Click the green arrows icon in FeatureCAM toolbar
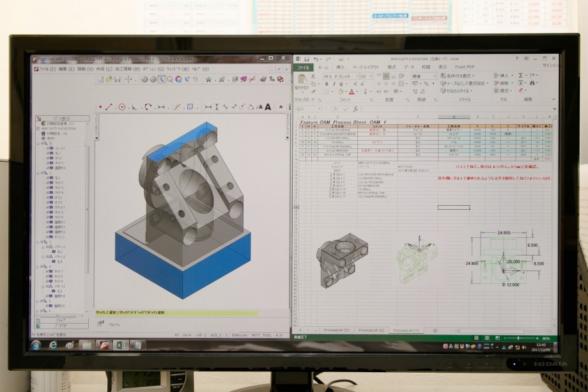This screenshot has width=588, height=392. tap(272, 79)
